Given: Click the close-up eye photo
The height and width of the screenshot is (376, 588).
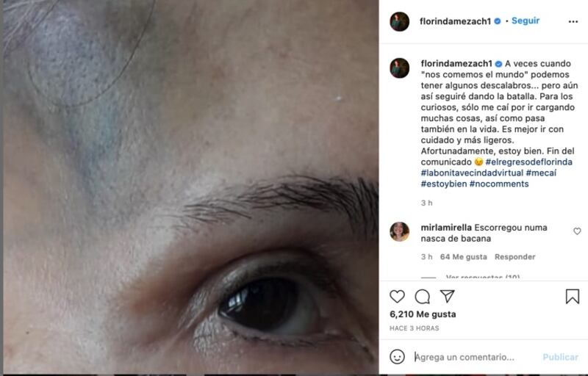Looking at the screenshot, I should 191,187.
